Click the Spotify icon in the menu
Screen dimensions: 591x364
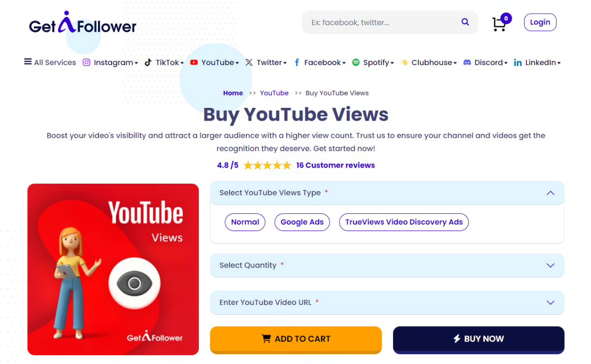(356, 62)
